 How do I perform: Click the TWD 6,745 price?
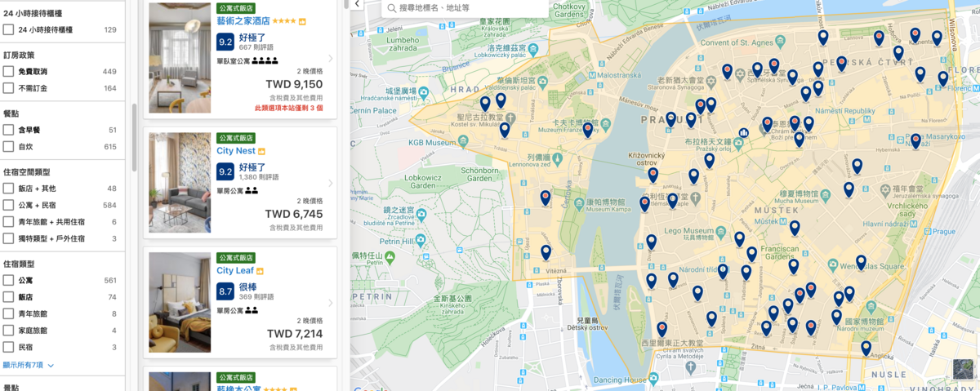click(294, 214)
